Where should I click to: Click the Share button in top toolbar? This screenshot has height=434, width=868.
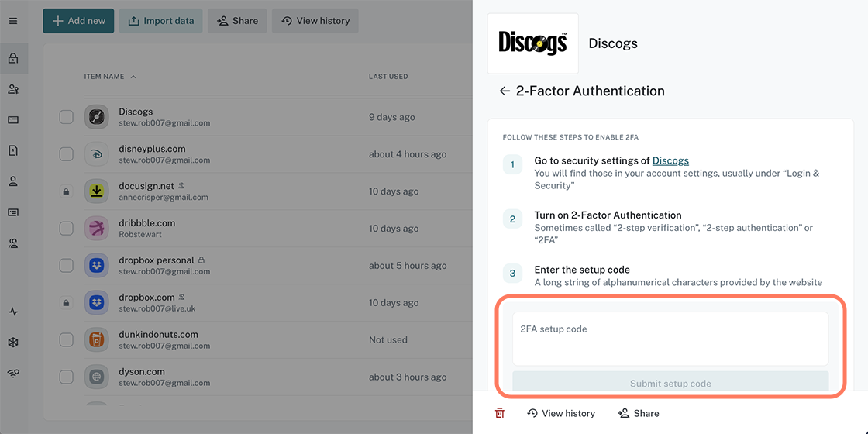click(237, 21)
